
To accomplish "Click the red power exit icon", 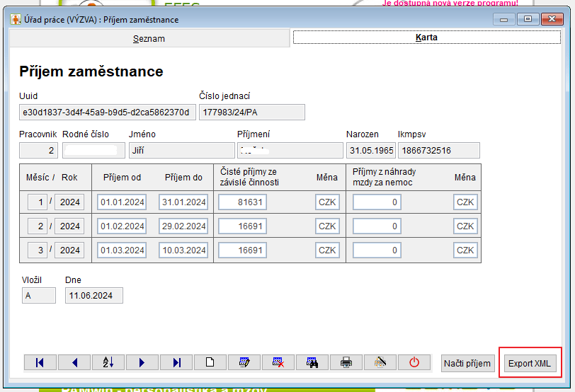I will (414, 363).
